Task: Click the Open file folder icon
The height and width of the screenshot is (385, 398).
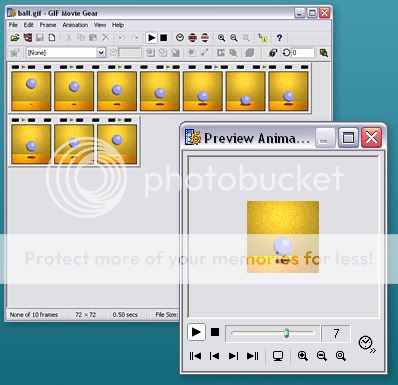Action: click(15, 38)
